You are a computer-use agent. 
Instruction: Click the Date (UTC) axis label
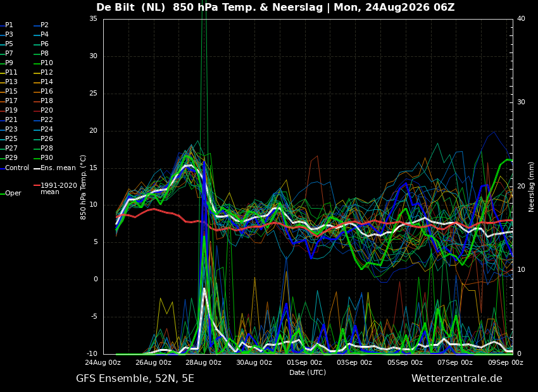[x=308, y=372]
